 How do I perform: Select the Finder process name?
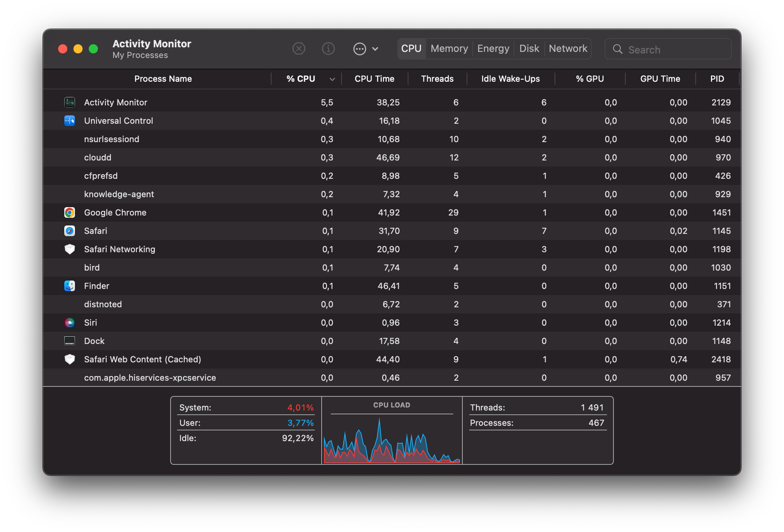point(97,286)
